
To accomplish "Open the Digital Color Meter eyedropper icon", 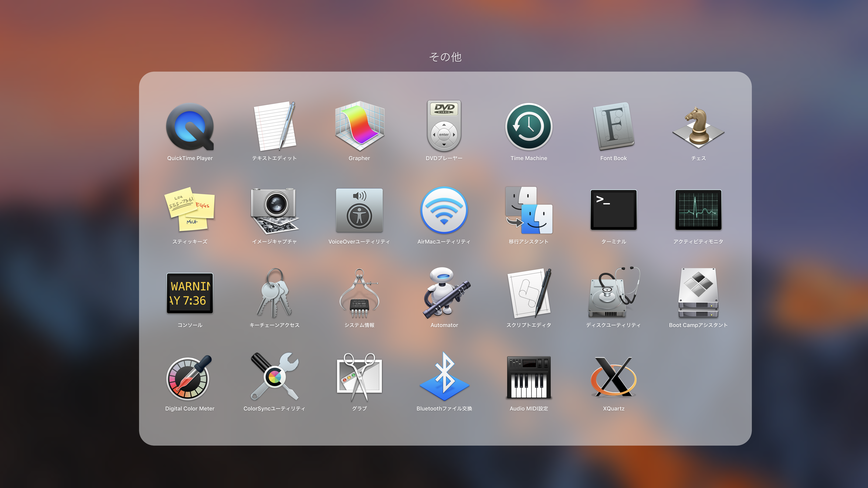I will coord(189,377).
